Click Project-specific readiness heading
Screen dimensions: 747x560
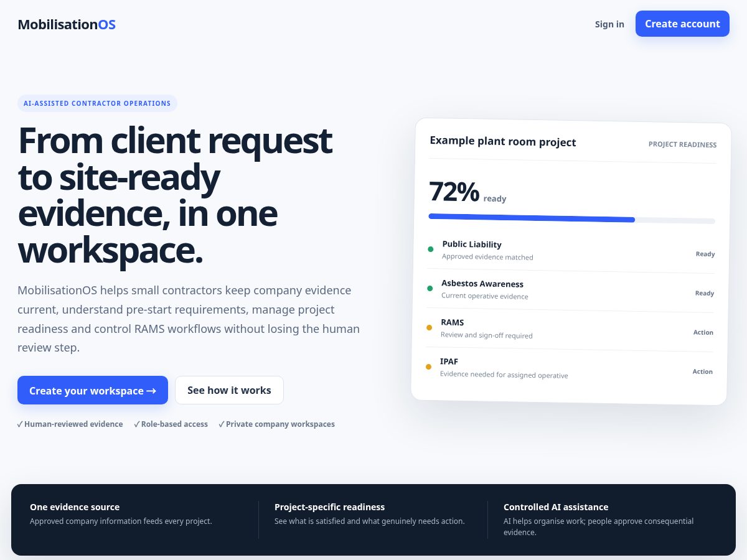[330, 507]
